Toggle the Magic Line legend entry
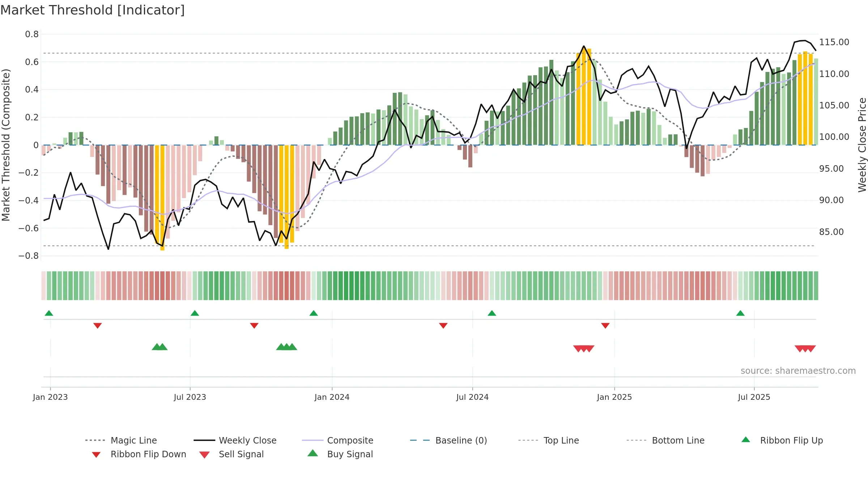This screenshot has width=868, height=488. pyautogui.click(x=121, y=440)
